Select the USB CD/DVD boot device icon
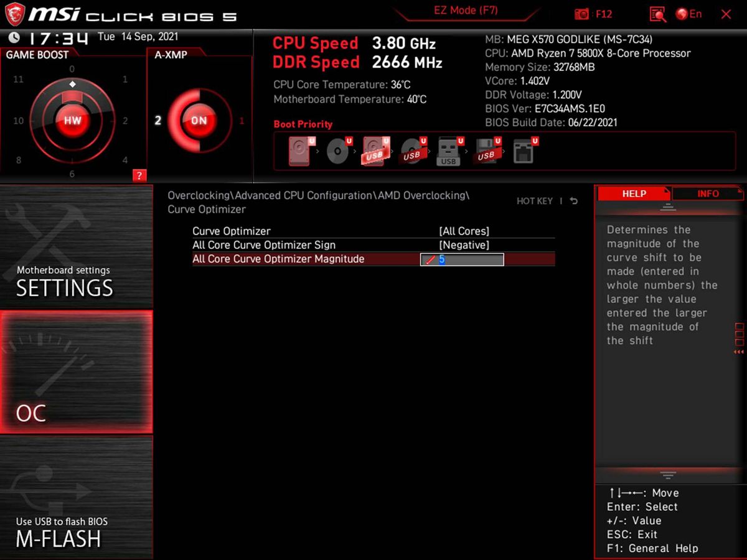This screenshot has width=747, height=560. pyautogui.click(x=413, y=151)
